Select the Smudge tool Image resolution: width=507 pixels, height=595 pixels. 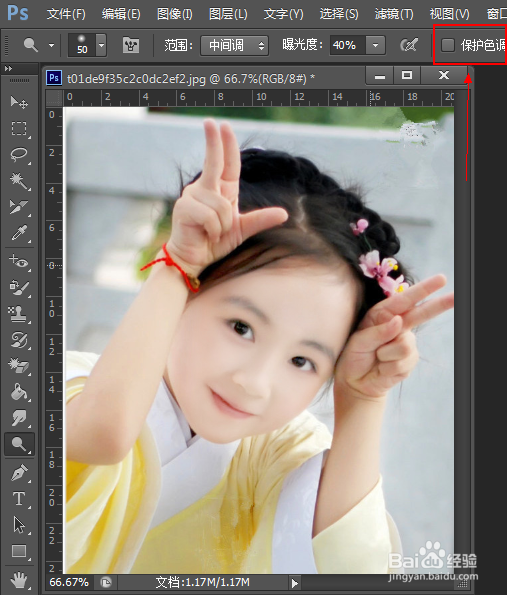(x=19, y=418)
